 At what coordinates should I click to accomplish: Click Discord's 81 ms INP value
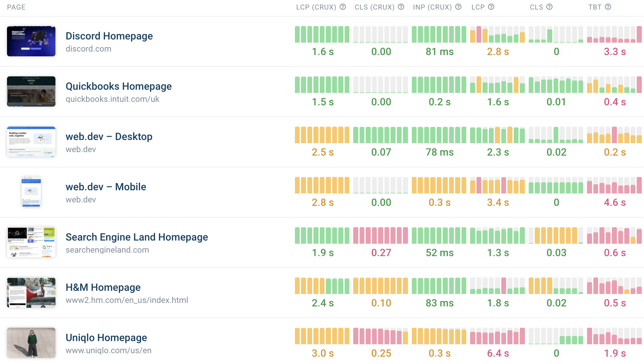tap(440, 52)
